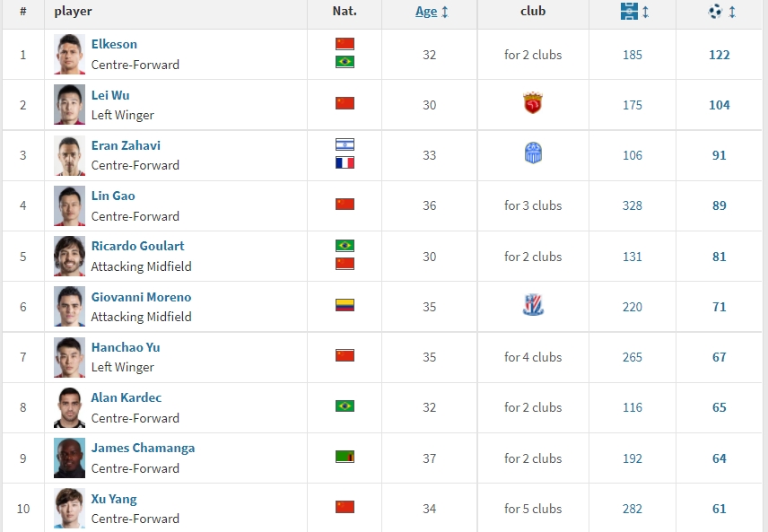Open Elkeson player profile link
The height and width of the screenshot is (532, 768).
114,44
